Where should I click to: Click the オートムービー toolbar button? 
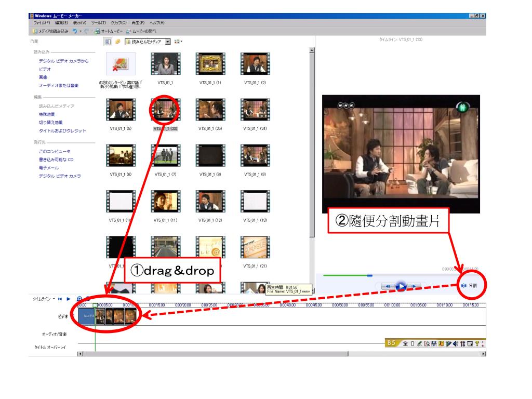pyautogui.click(x=109, y=31)
